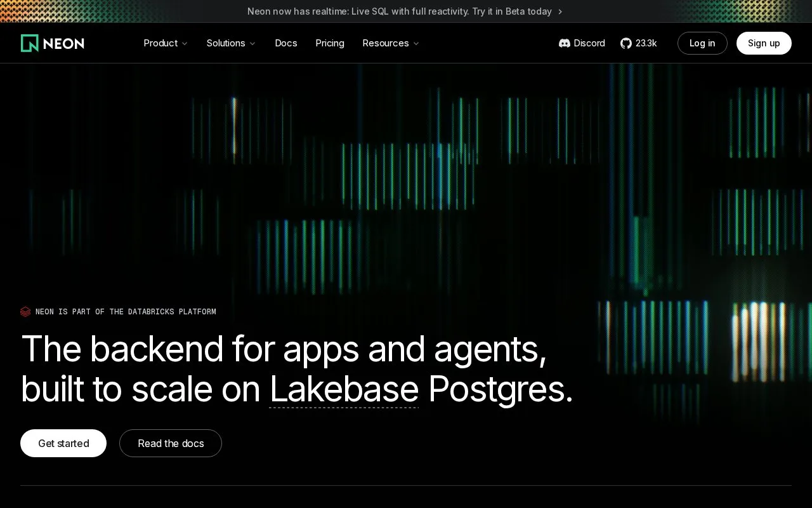Click the NEON wordmark text in the header

(x=63, y=43)
